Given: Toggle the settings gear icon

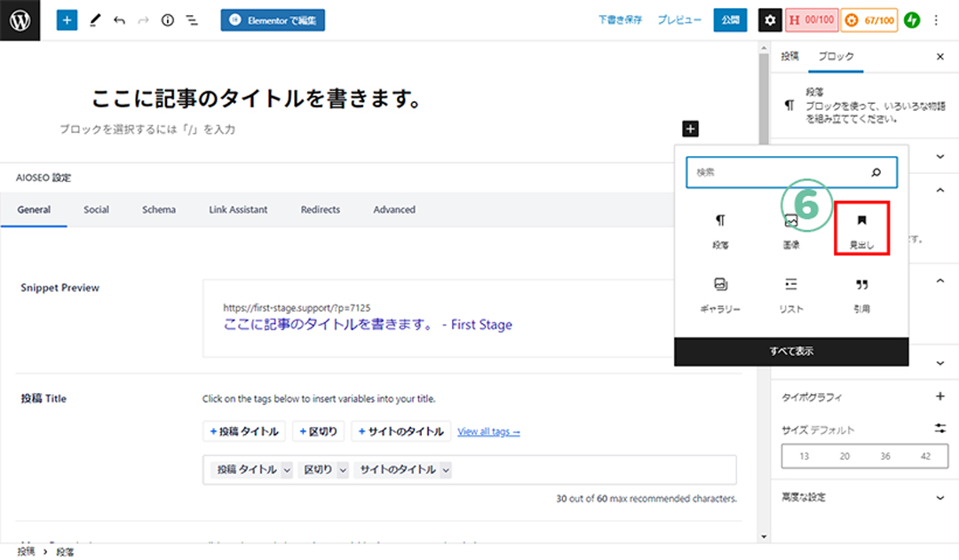Looking at the screenshot, I should tap(770, 20).
